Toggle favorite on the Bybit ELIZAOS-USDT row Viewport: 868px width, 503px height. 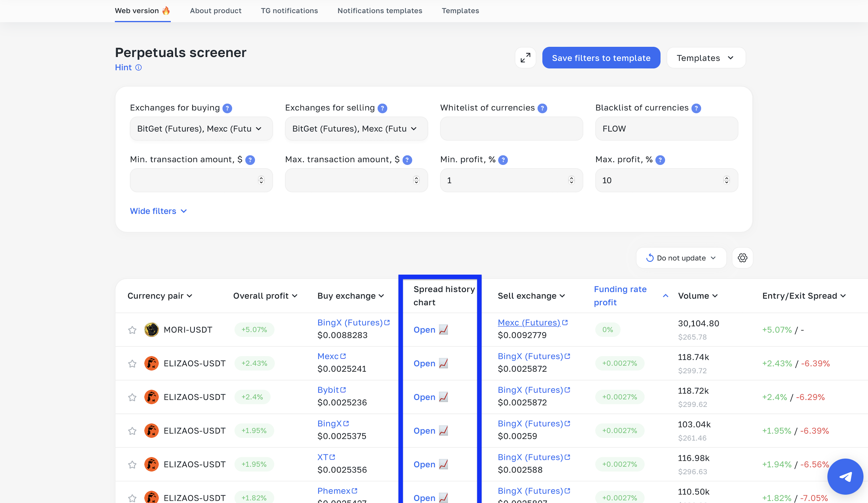pos(132,397)
